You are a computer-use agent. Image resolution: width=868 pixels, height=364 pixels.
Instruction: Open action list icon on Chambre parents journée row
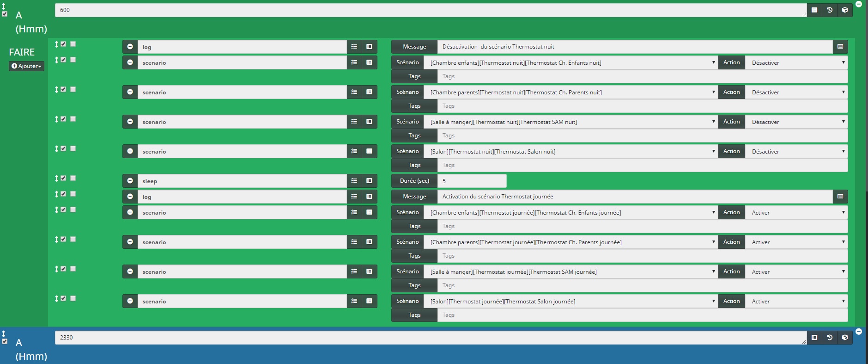pos(354,242)
